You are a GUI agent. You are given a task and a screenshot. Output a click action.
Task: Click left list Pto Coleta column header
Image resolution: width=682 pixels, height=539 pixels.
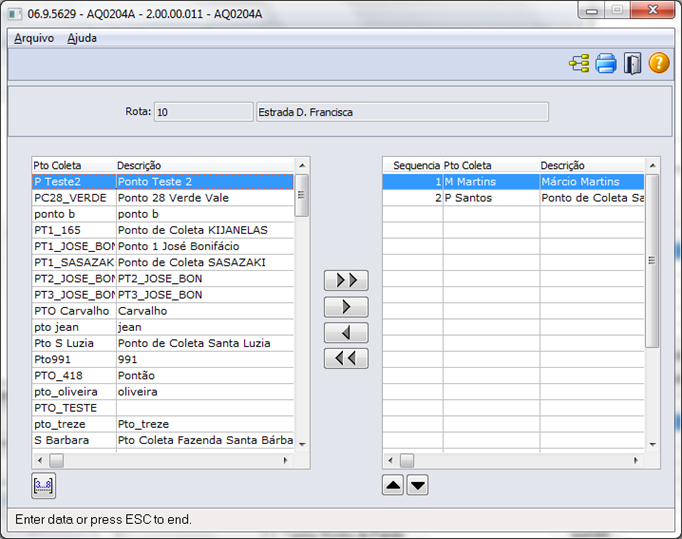click(74, 165)
